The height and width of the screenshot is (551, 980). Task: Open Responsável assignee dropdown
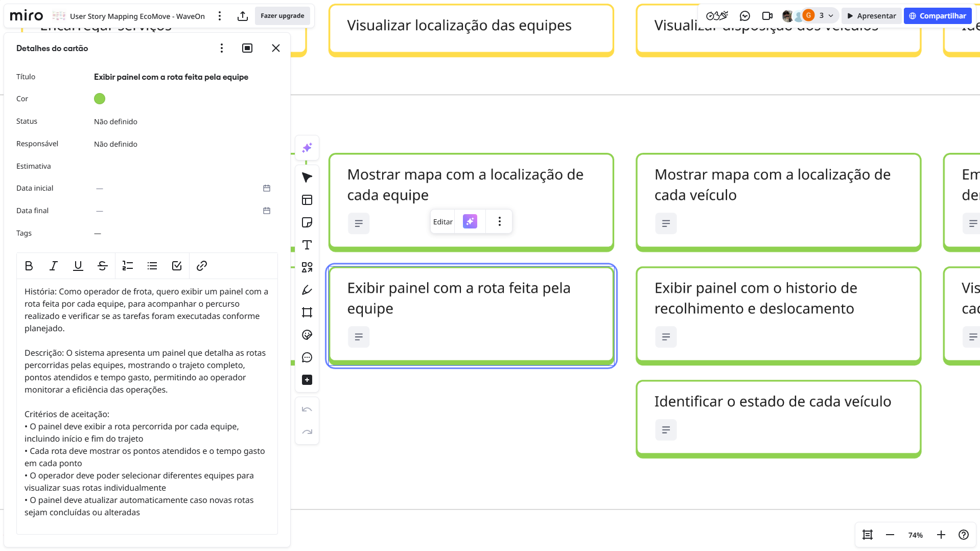(115, 144)
